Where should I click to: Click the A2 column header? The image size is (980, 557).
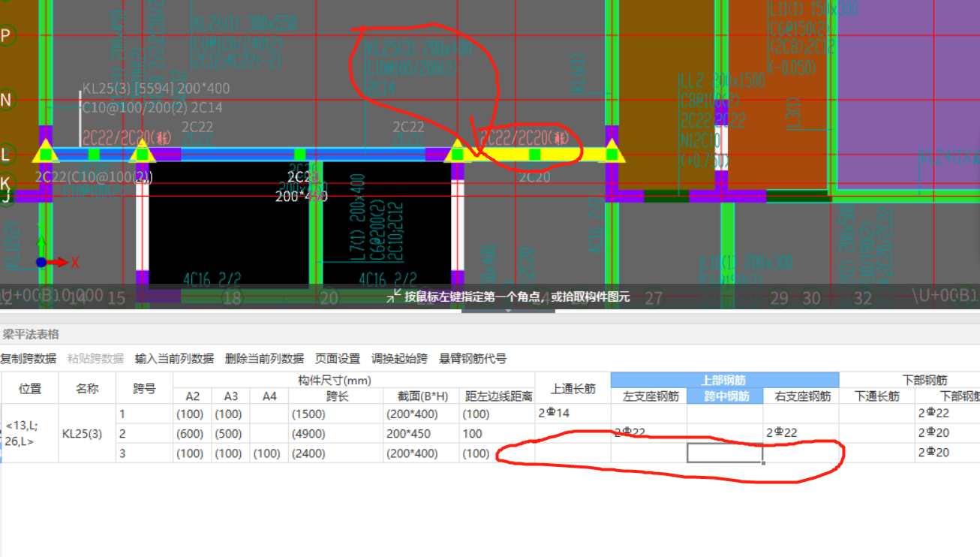click(192, 396)
